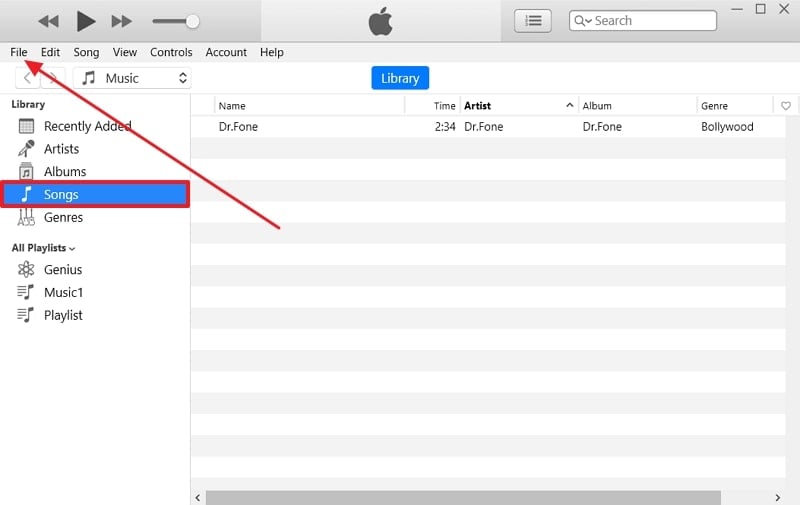
Task: Select the Dr.Fone song name
Action: pos(238,127)
